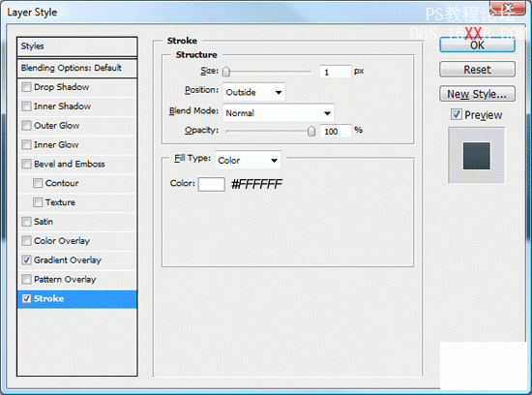The height and width of the screenshot is (395, 532).
Task: Disable the Preview checkbox
Action: click(457, 114)
